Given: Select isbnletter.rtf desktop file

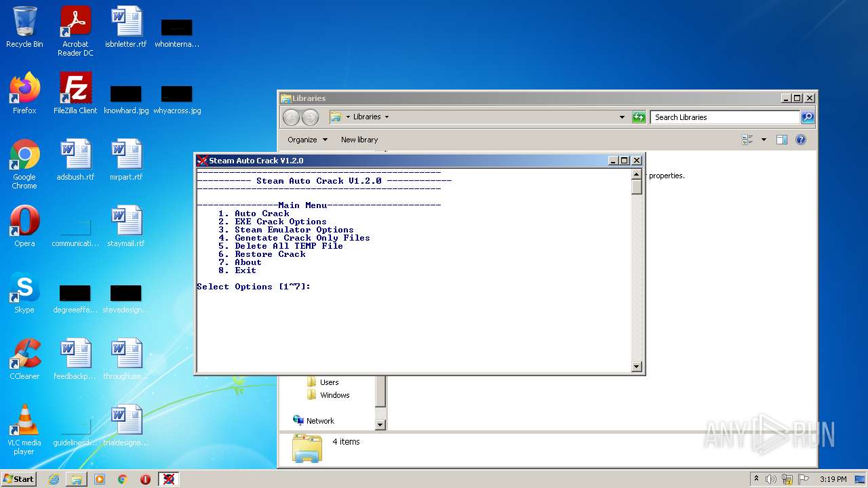Looking at the screenshot, I should (x=126, y=27).
